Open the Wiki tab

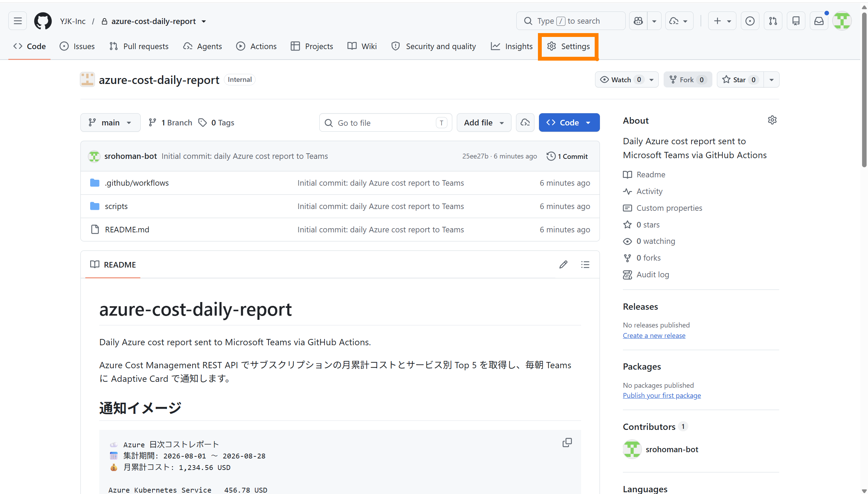[362, 46]
